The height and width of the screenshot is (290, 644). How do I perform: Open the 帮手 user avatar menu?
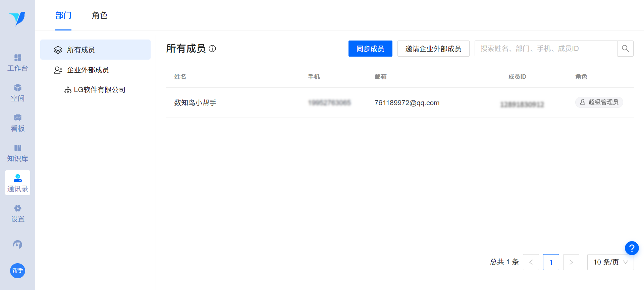pos(17,271)
